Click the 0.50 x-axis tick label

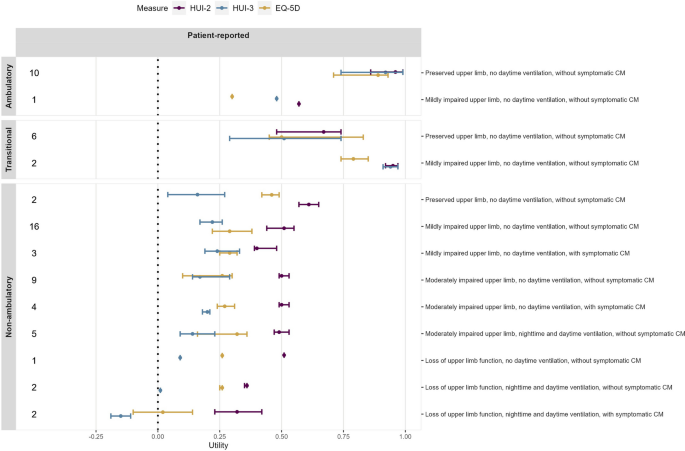tap(281, 436)
